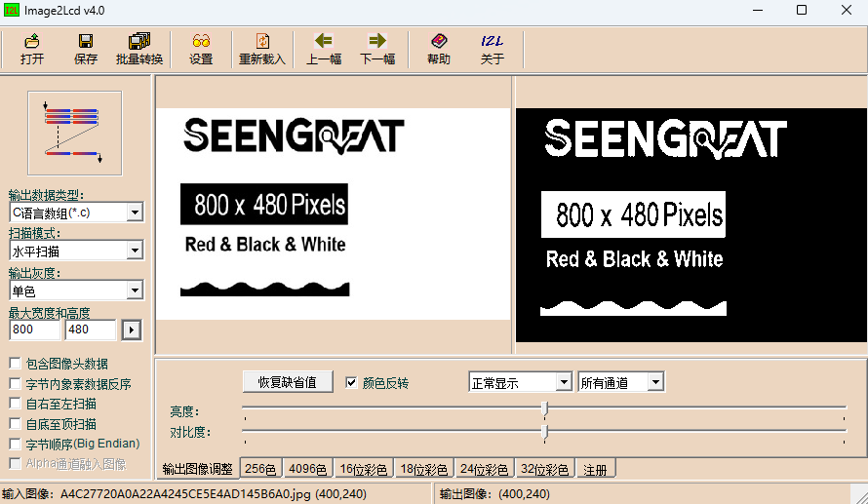The image size is (868, 504).
Task: Switch to 4096色 tab
Action: 307,469
